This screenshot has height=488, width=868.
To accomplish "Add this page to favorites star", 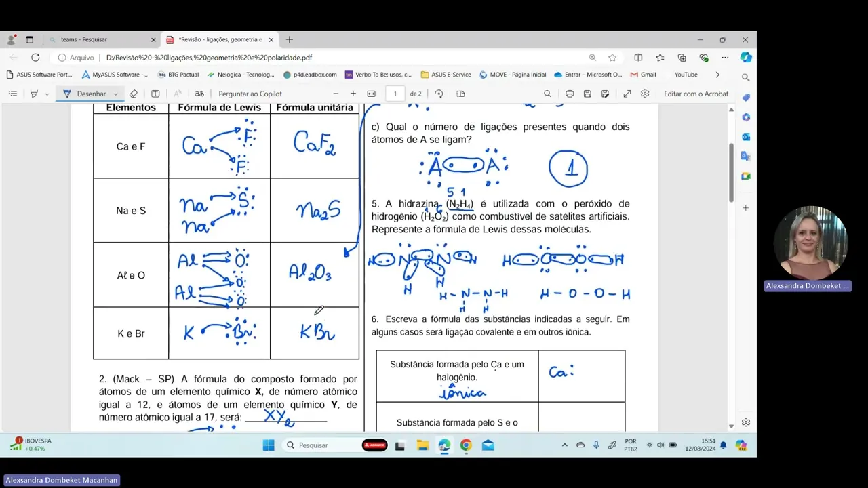I will tap(612, 58).
